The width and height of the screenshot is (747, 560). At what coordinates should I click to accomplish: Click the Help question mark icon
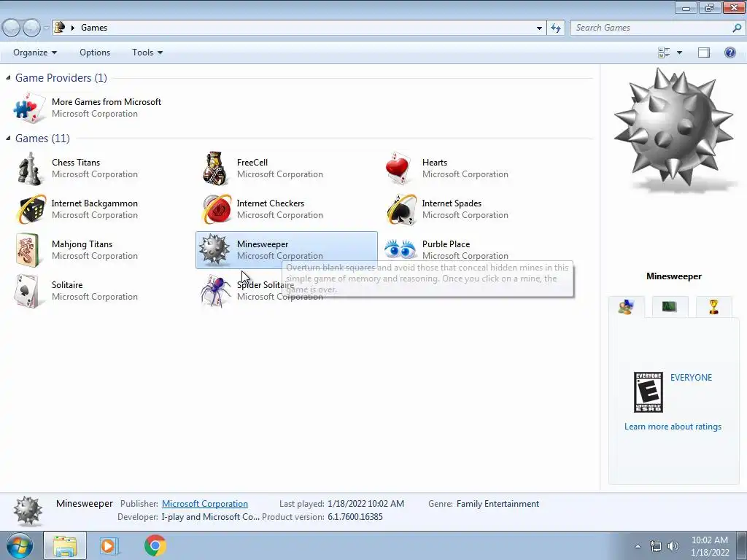(x=729, y=52)
